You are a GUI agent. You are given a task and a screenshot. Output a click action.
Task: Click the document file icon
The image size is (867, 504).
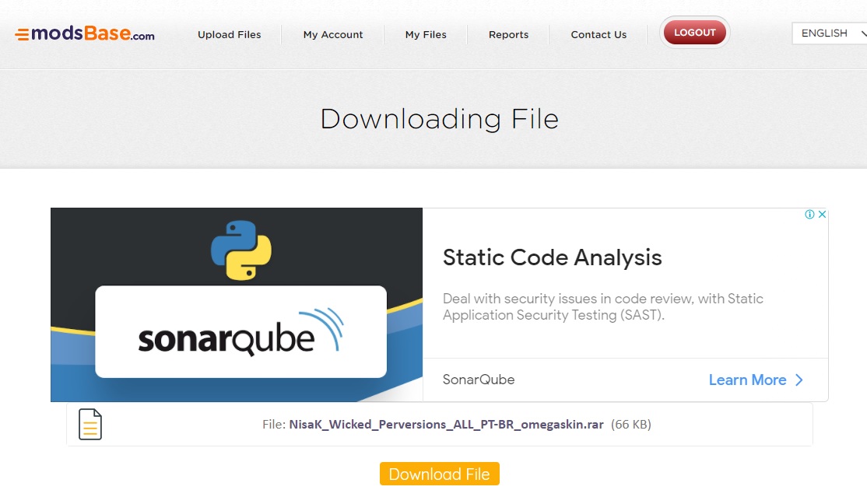pos(90,425)
